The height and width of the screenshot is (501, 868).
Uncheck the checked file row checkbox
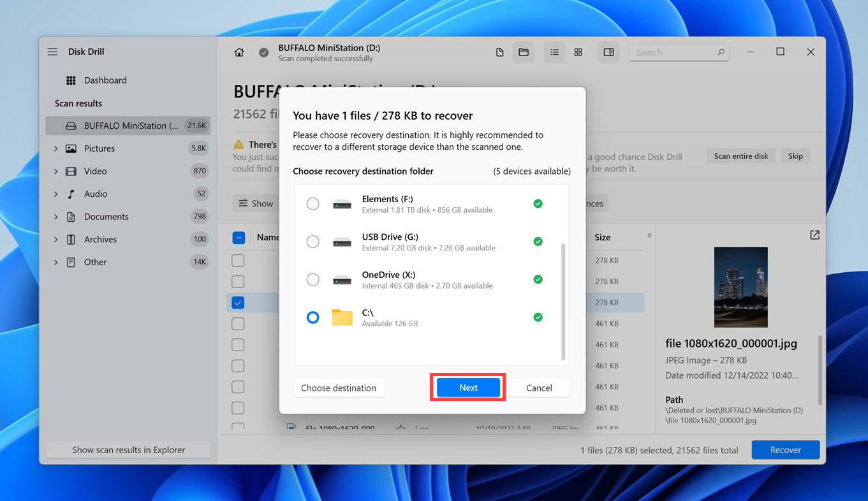(238, 303)
